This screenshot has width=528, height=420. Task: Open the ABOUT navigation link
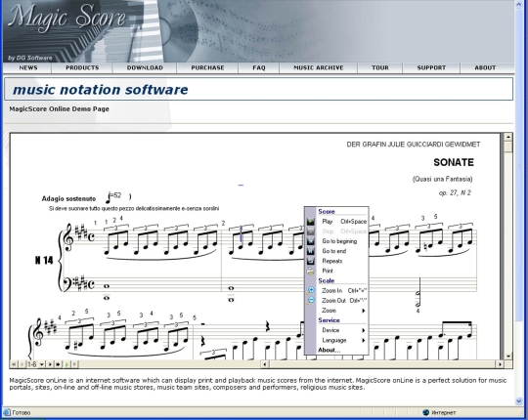[485, 68]
